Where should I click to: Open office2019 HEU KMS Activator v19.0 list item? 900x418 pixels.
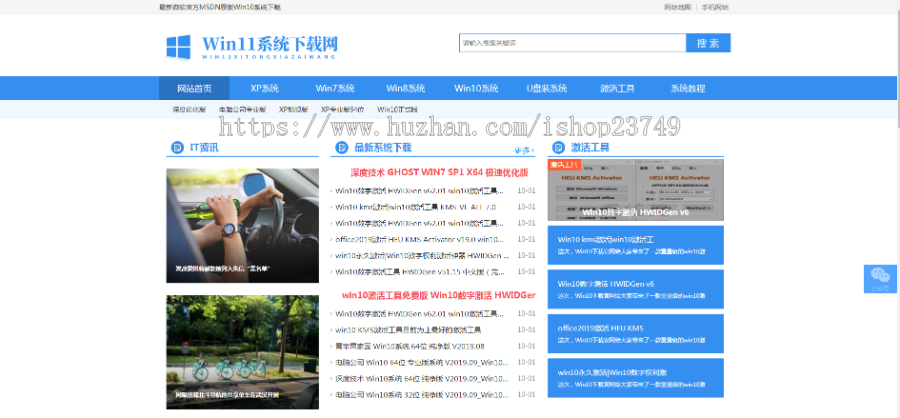(x=420, y=239)
